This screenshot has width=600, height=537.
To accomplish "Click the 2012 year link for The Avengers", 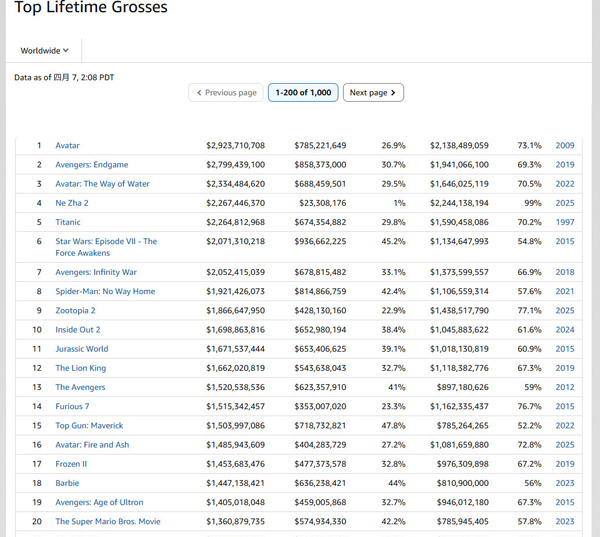I will coord(565,387).
